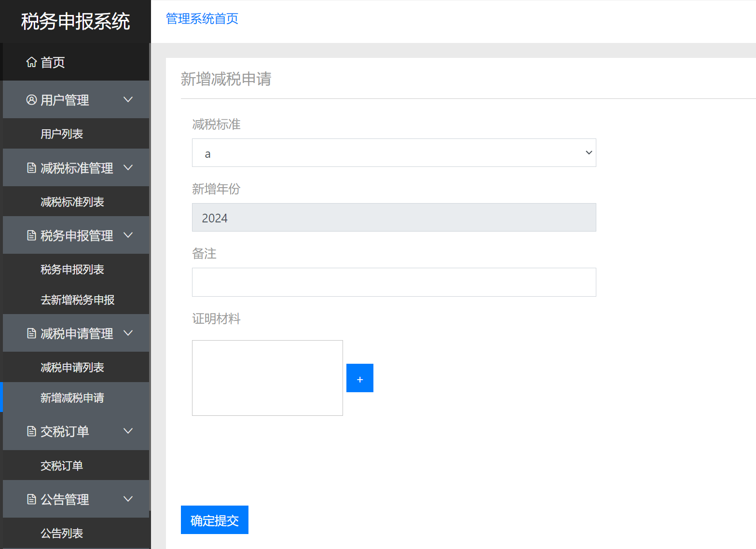Click the 公告管理 section label
The image size is (756, 549).
click(x=65, y=499)
